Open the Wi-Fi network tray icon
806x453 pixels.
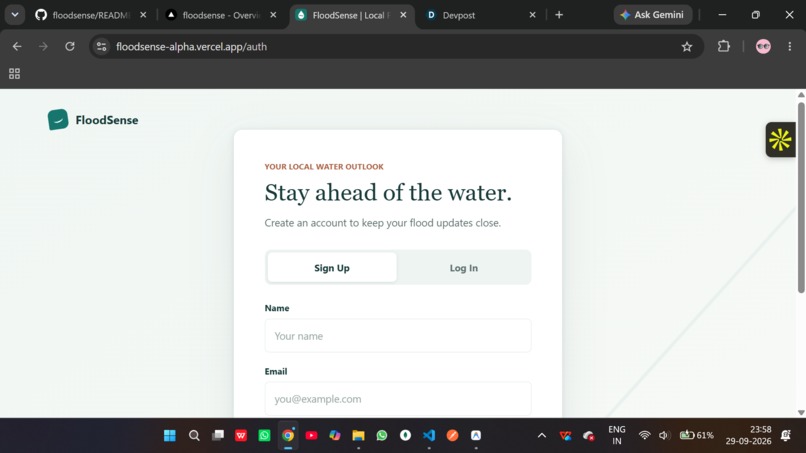point(644,436)
